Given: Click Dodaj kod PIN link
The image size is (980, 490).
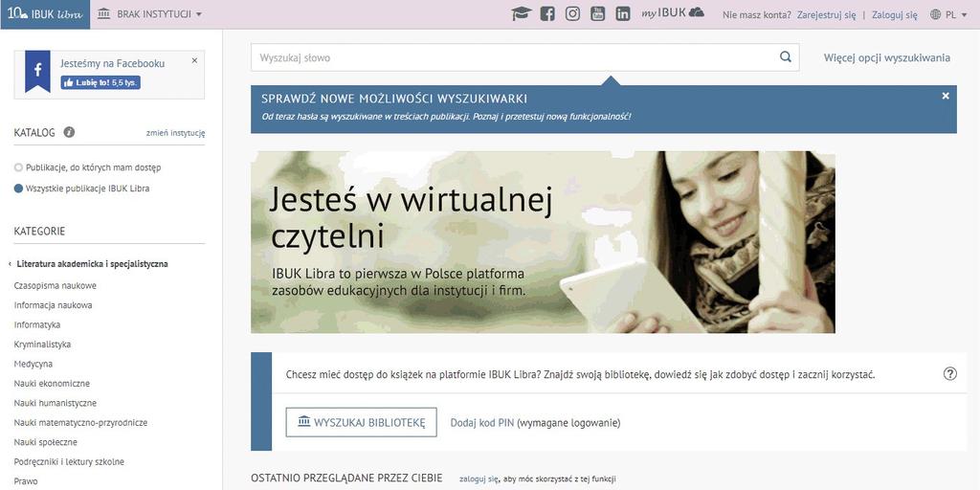Looking at the screenshot, I should [482, 422].
